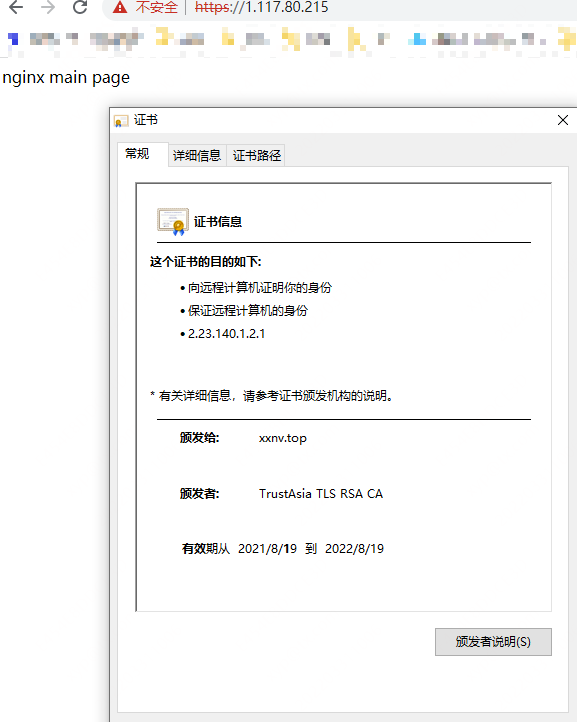Screen dimensions: 577x722
Task: Click the purpose line 保证远程计算机的身份
Action: (x=248, y=311)
